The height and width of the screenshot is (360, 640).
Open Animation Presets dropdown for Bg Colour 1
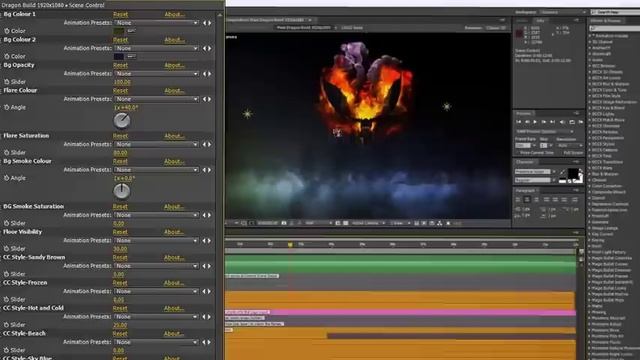tap(156, 23)
